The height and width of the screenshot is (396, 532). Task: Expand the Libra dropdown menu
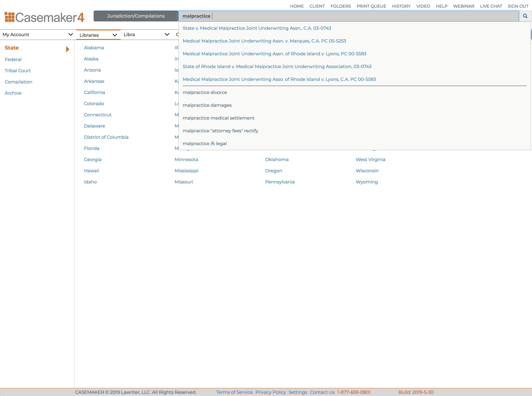tap(167, 35)
